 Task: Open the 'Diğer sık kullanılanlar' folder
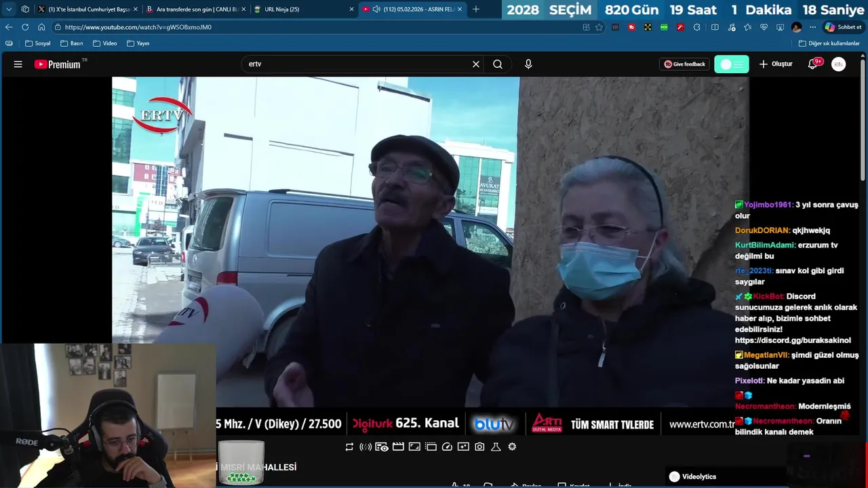(829, 43)
